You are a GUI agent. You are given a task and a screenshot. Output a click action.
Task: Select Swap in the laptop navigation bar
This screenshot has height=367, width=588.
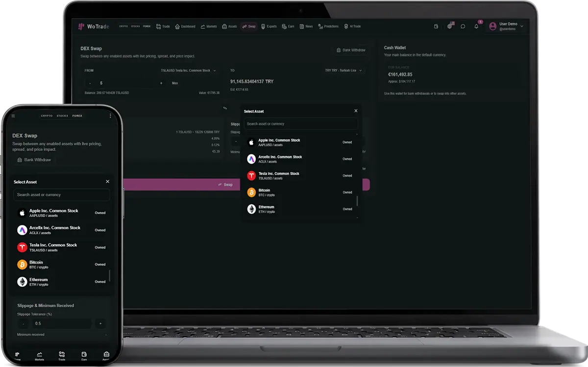click(248, 26)
